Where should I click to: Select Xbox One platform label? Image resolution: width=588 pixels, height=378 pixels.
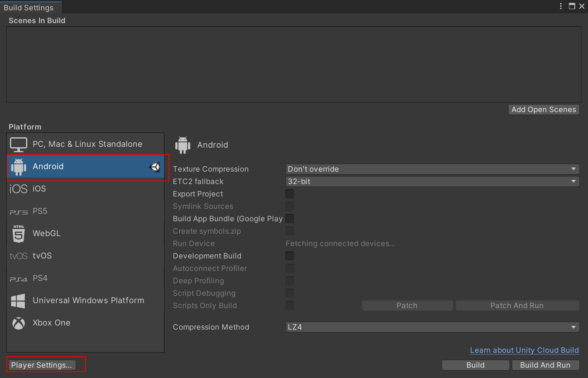pos(52,323)
